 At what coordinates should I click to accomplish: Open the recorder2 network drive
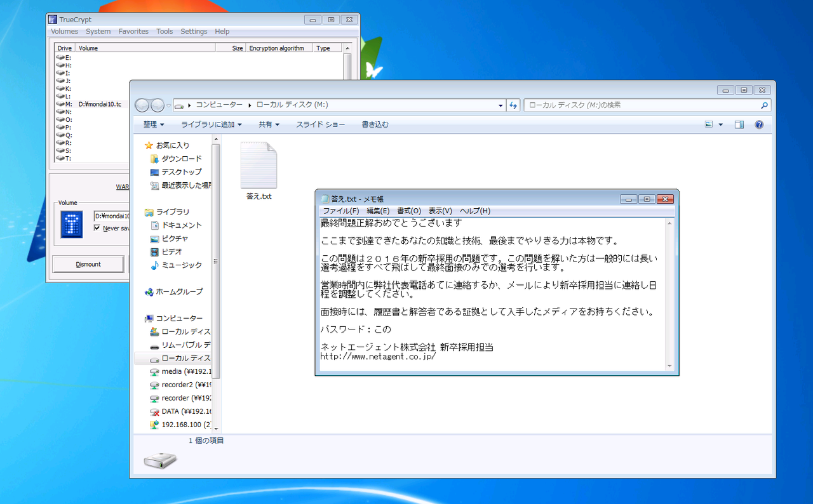180,385
